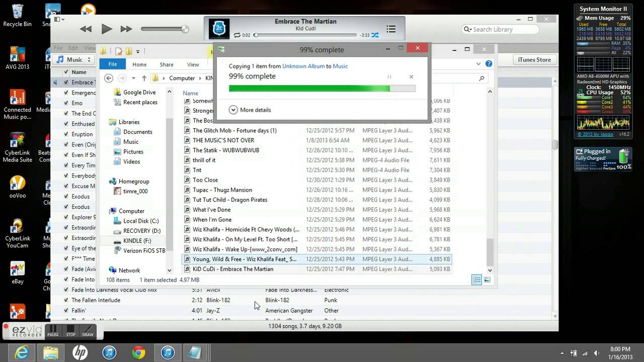The height and width of the screenshot is (362, 644).
Task: Click the Explorer back arrow button
Action: [x=109, y=78]
